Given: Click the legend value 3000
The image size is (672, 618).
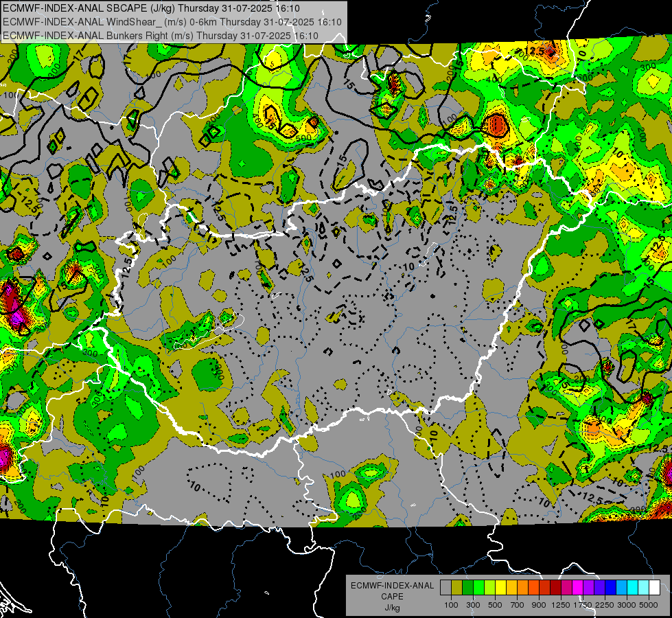Looking at the screenshot, I should (627, 605).
